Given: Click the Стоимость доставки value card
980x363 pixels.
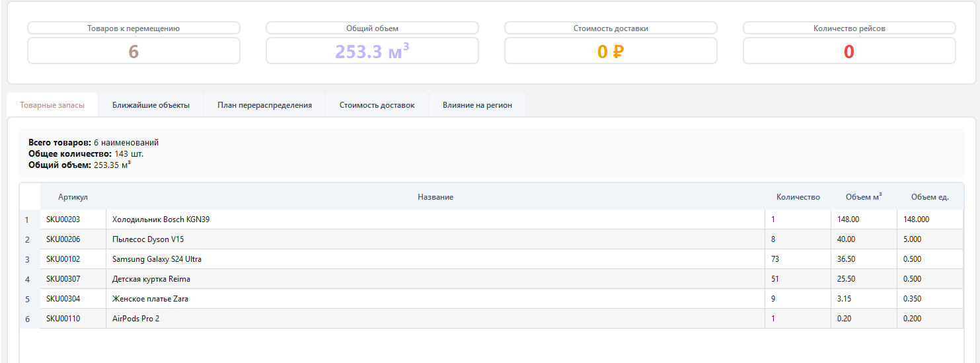Looking at the screenshot, I should click(x=610, y=51).
